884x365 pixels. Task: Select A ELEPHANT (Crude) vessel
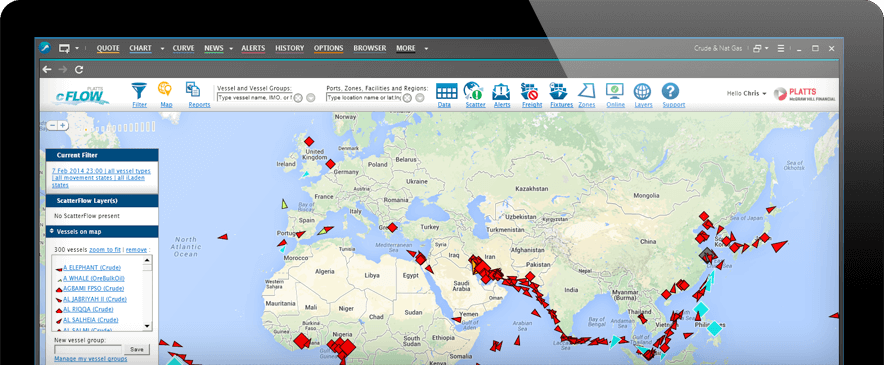(x=91, y=267)
